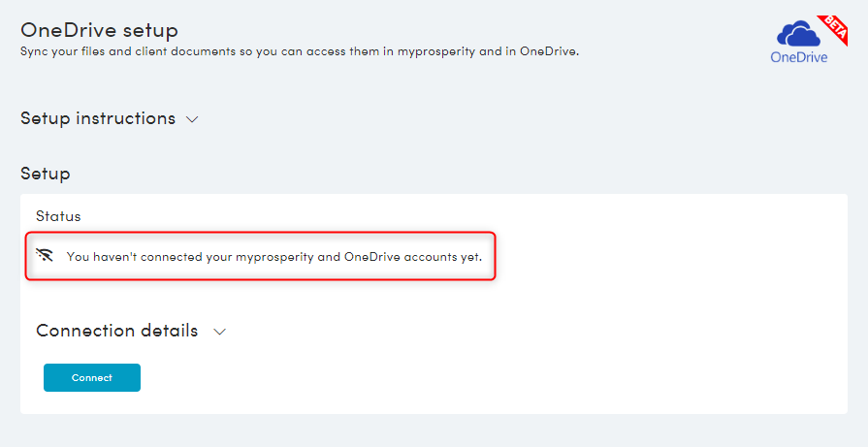The image size is (868, 447).
Task: Click the red highlighted status box border
Action: click(x=260, y=233)
